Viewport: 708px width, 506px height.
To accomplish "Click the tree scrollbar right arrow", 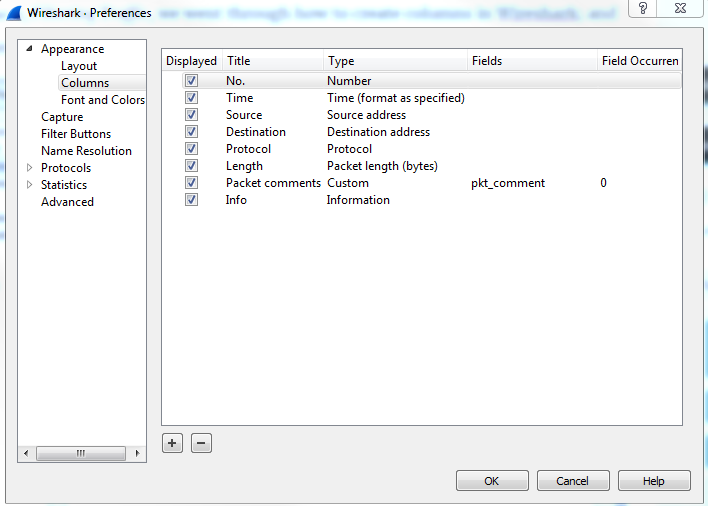I will point(137,453).
